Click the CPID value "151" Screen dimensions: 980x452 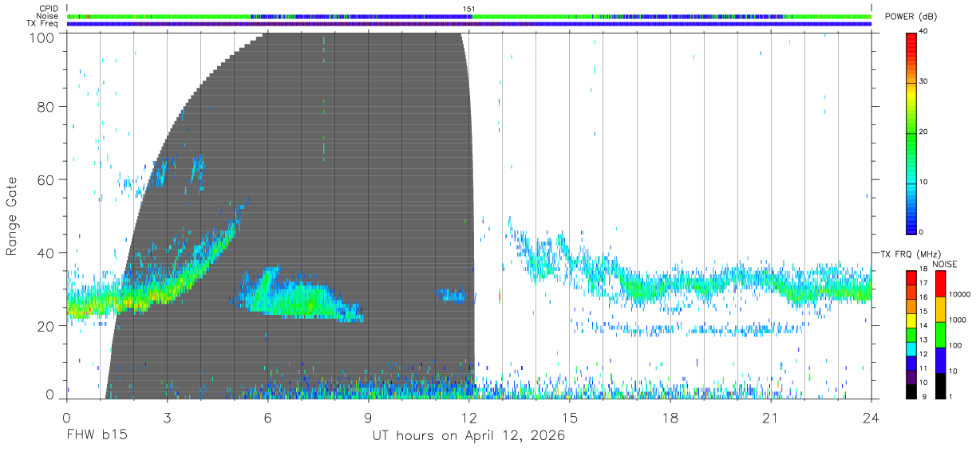pos(469,9)
